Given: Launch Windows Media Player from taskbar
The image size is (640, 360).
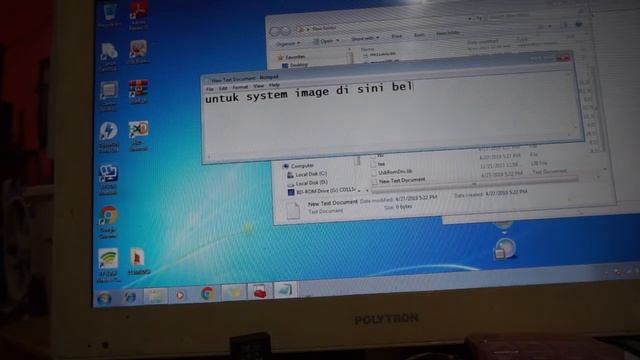Looking at the screenshot, I should pyautogui.click(x=180, y=295).
